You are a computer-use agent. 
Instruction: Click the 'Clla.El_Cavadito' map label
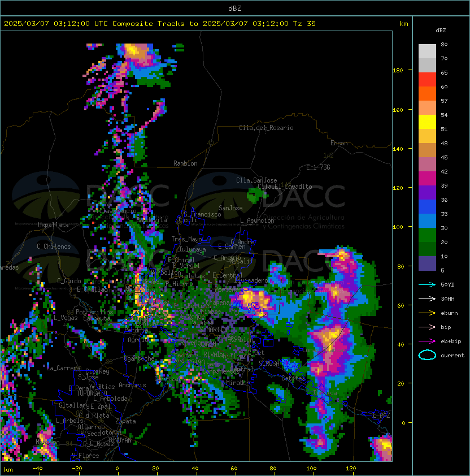pos(285,187)
